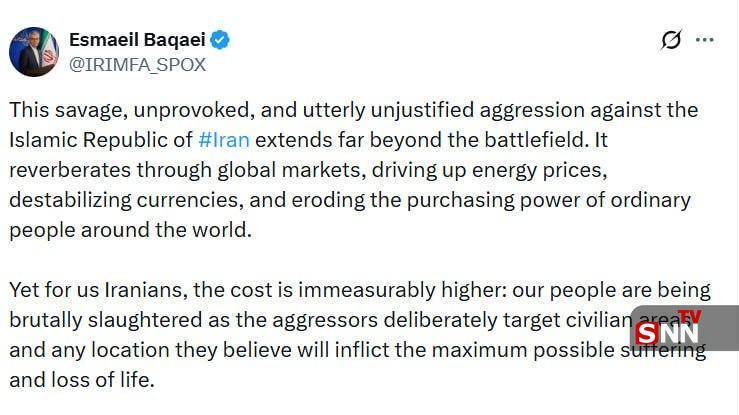
Task: Open the three-dot more options menu
Action: click(705, 40)
